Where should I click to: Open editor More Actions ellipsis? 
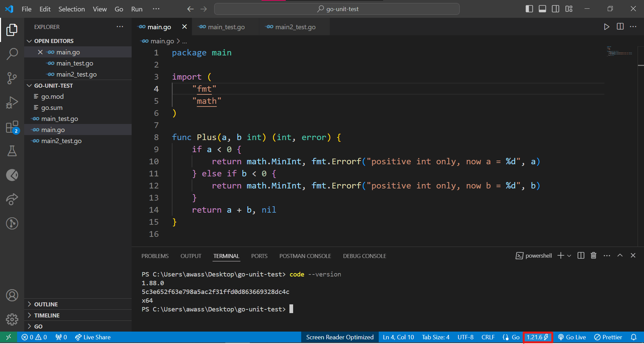point(633,27)
